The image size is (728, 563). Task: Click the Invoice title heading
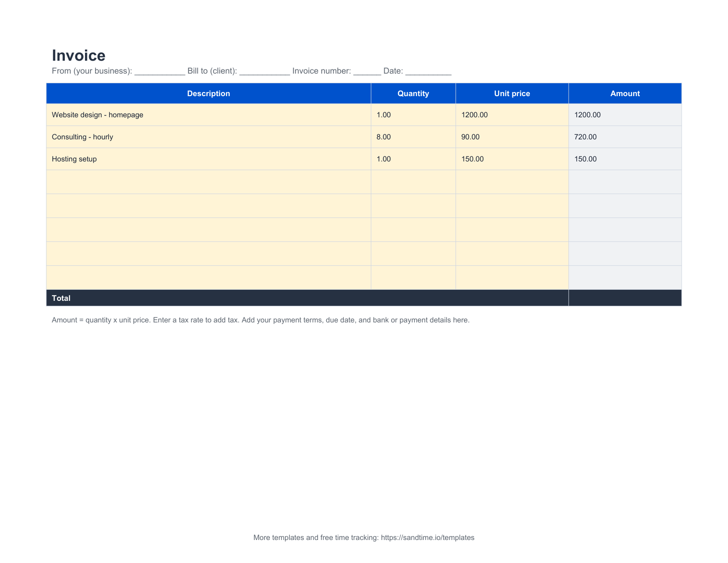[79, 55]
